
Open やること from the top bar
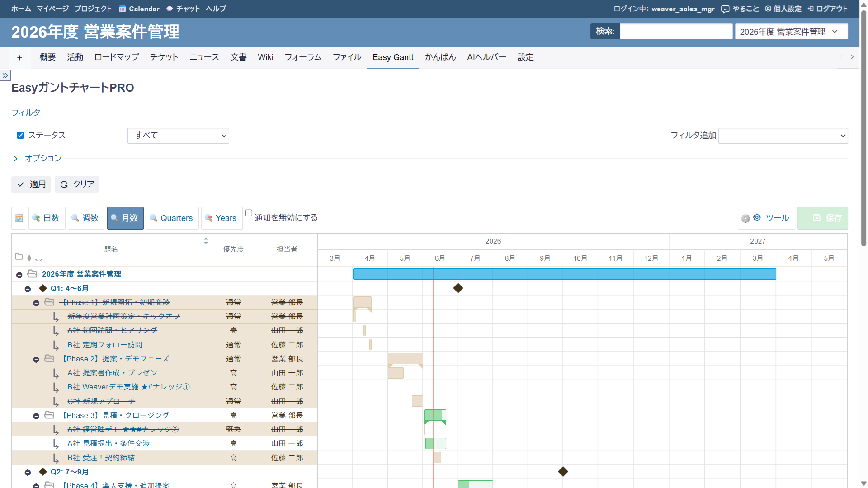coord(740,9)
